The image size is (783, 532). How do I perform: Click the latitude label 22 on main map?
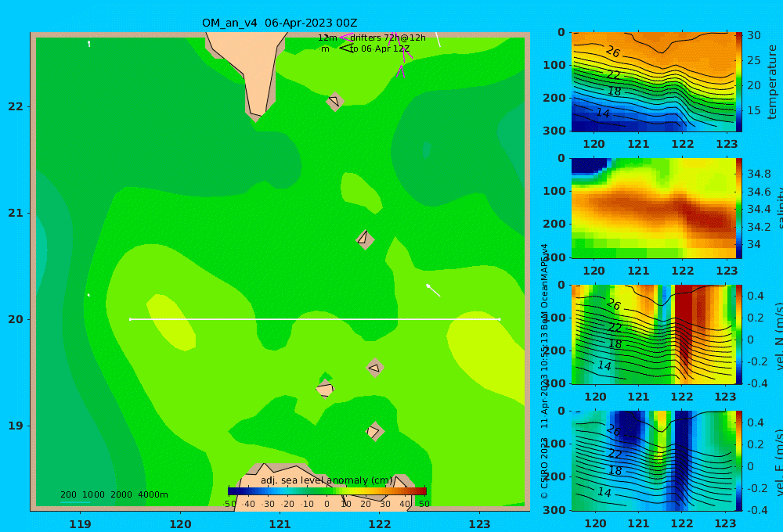click(x=16, y=106)
